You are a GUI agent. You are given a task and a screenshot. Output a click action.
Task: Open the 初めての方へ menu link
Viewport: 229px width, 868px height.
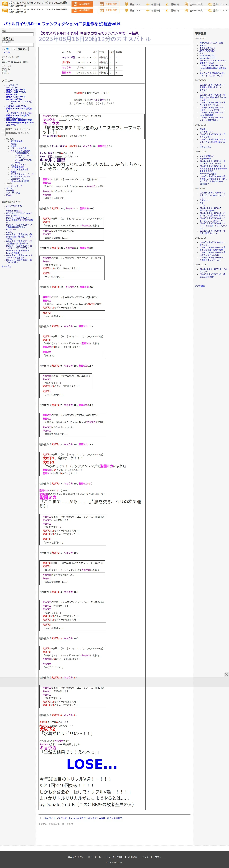click(12, 88)
